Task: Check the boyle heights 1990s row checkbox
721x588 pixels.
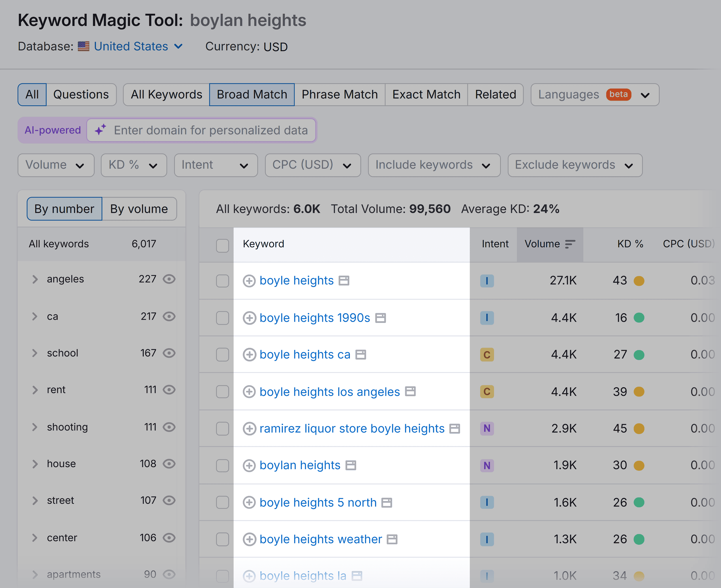Action: point(222,318)
